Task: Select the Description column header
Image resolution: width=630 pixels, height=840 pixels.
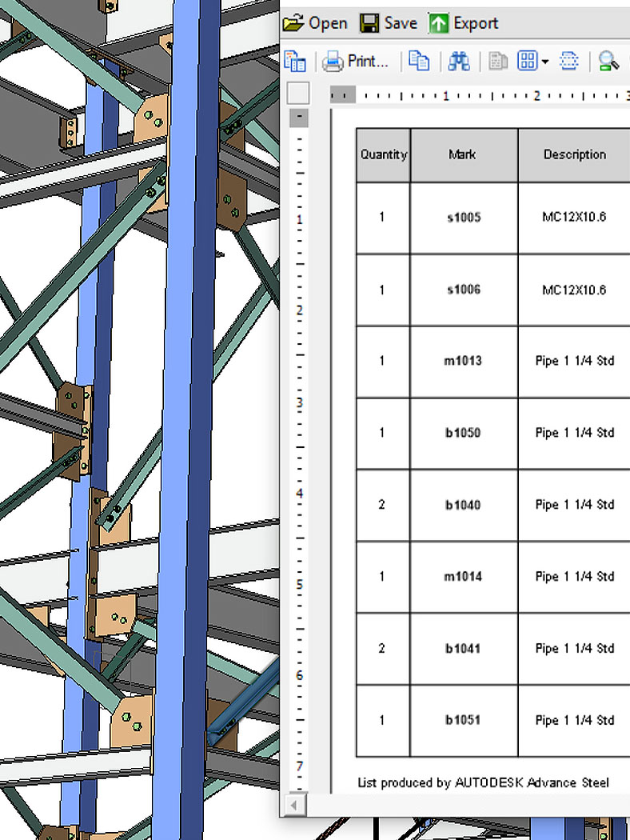Action: [574, 155]
